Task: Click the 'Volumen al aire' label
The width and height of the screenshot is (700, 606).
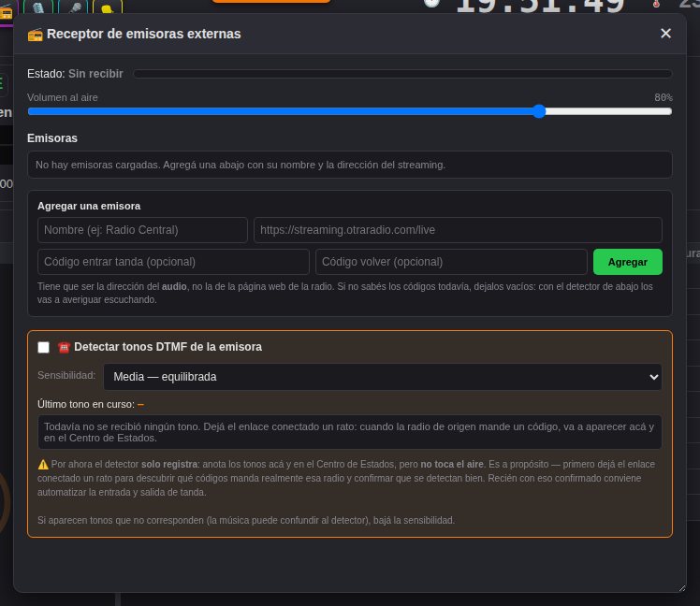Action: pos(63,97)
